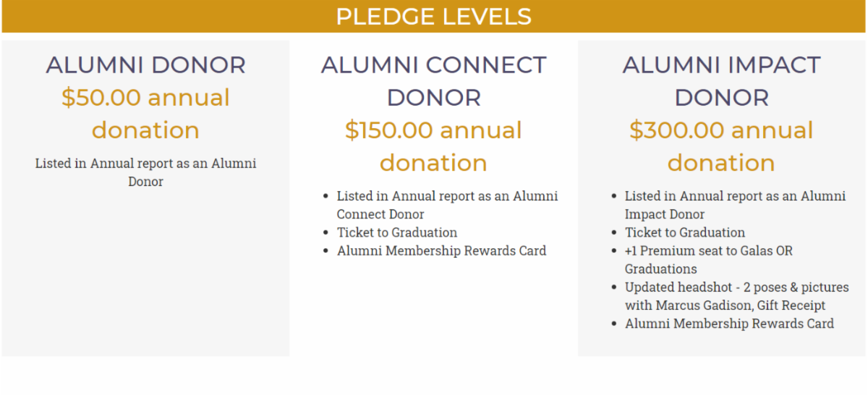Click the $50.00 annual donation text
This screenshot has height=396, width=868.
tap(145, 114)
